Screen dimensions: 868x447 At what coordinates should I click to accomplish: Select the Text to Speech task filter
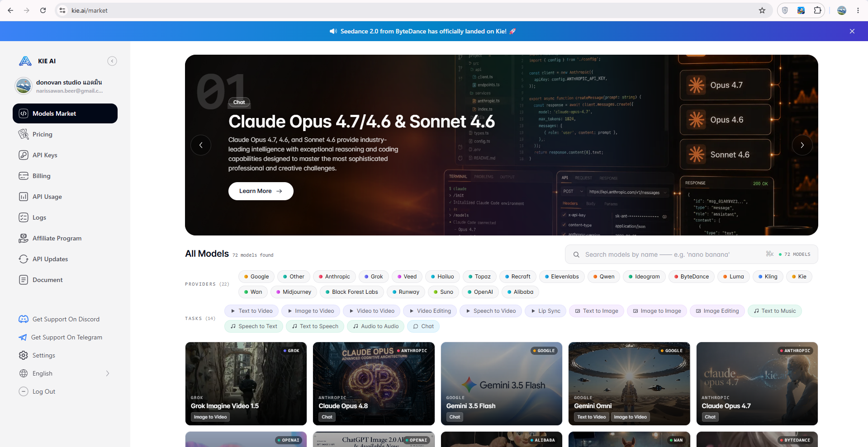[315, 326]
